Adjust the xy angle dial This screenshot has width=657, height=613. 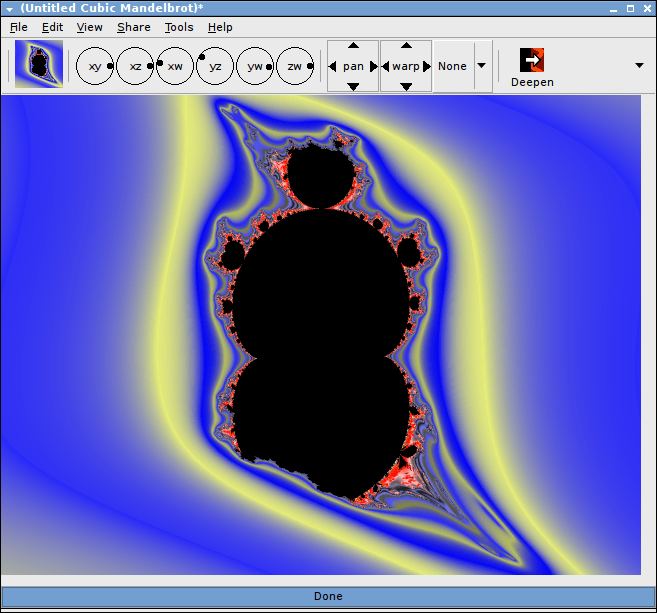[95, 66]
